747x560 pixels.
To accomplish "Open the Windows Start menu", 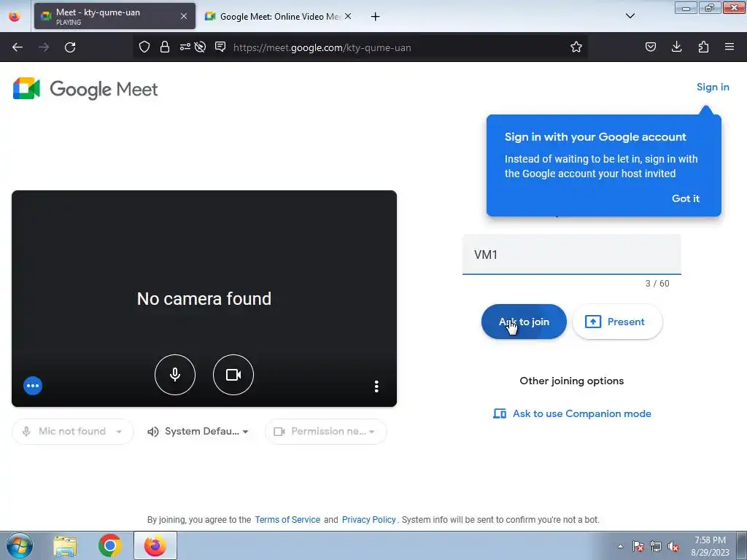I will [20, 545].
